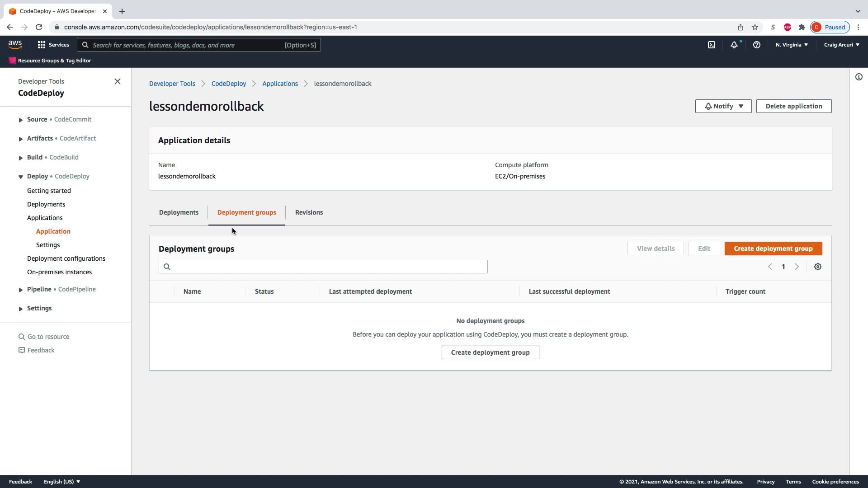868x488 pixels.
Task: Bookmark page with star icon
Action: pos(755,27)
